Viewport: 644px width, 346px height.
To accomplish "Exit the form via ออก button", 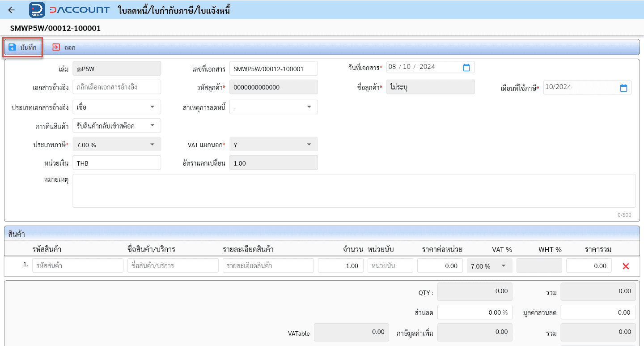I will (x=64, y=47).
